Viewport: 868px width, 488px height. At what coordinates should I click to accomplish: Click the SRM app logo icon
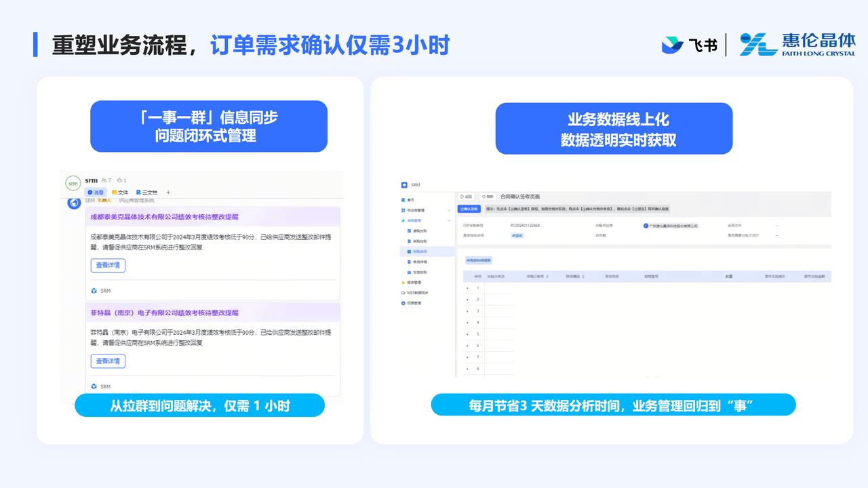point(404,184)
